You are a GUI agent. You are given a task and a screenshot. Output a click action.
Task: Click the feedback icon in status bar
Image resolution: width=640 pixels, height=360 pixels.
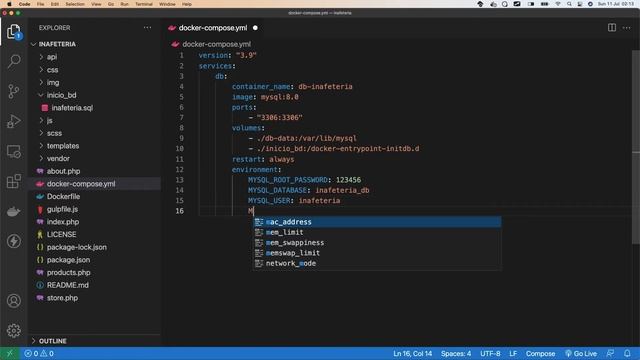tap(610, 353)
